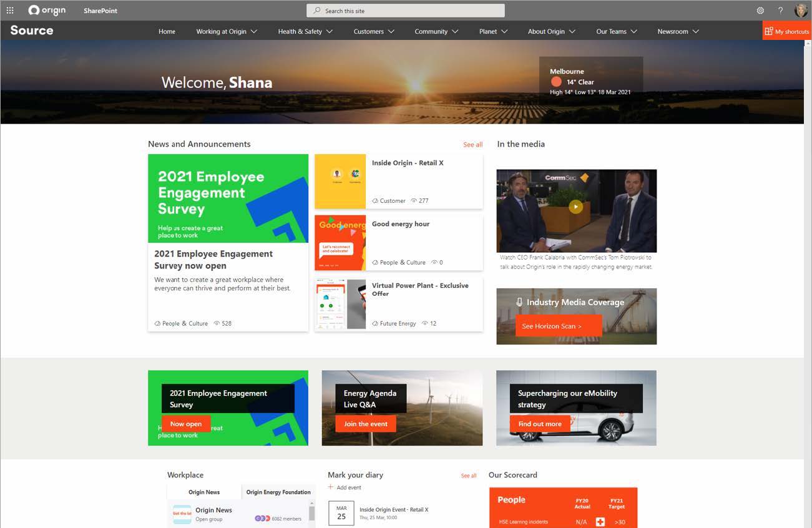Switch to the Origin Energy Foundation tab
The width and height of the screenshot is (812, 528).
click(x=278, y=492)
